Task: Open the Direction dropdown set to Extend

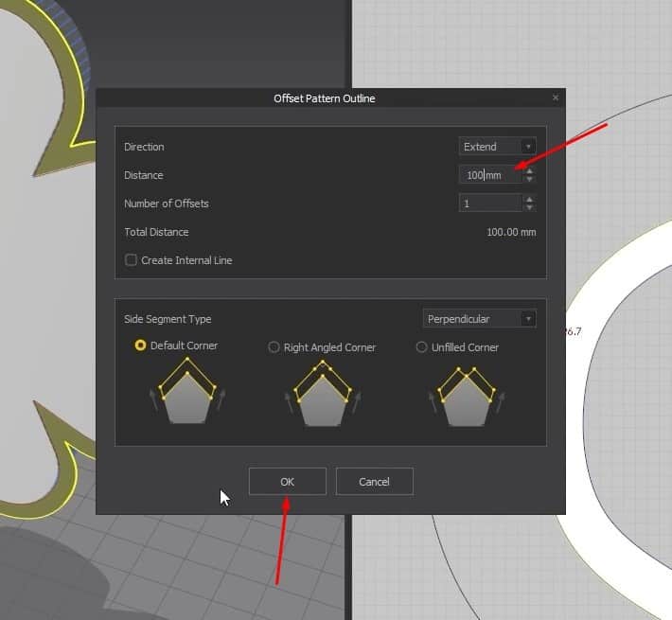Action: click(x=497, y=147)
